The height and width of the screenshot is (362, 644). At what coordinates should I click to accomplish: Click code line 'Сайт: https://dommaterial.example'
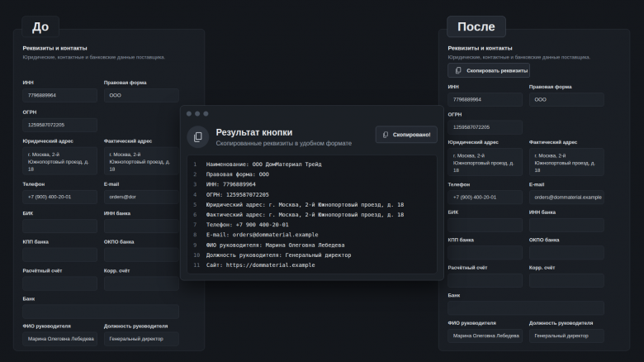point(260,265)
